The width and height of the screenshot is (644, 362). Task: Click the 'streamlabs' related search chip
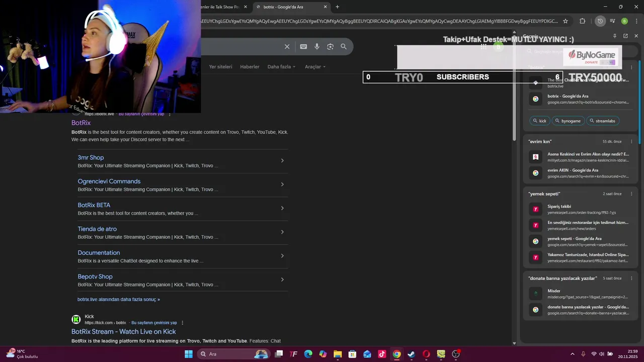[602, 121]
